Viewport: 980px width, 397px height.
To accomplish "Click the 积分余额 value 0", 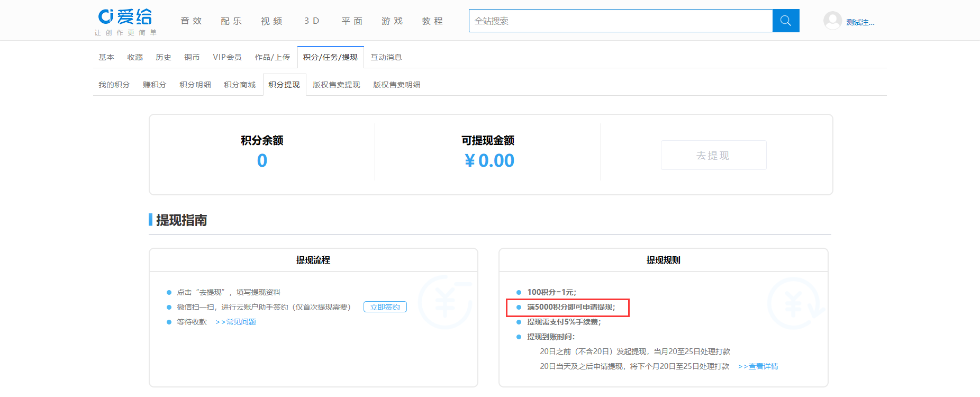I will (262, 160).
